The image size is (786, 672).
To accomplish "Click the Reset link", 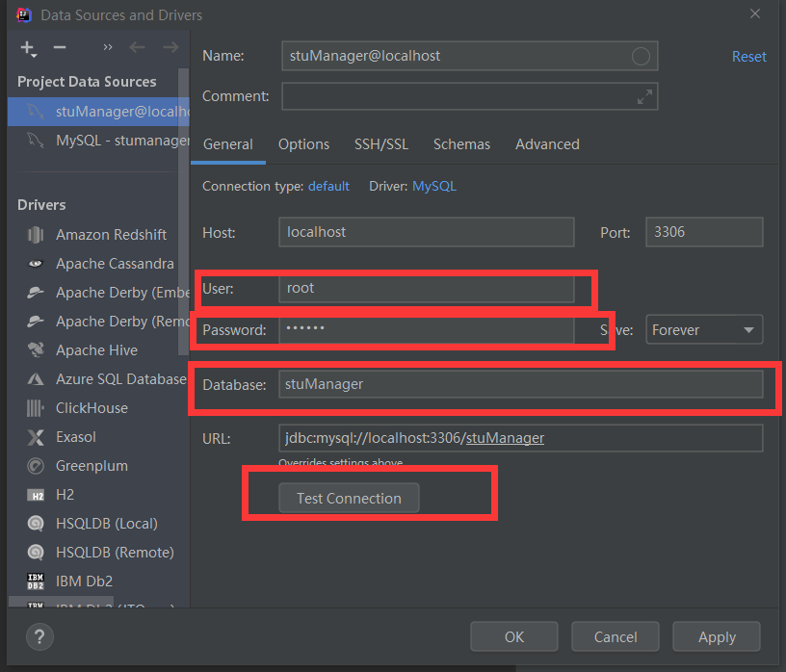I will click(748, 57).
